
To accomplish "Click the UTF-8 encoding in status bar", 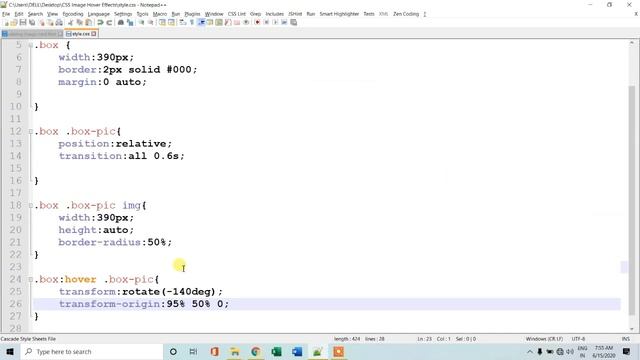I will click(578, 339).
